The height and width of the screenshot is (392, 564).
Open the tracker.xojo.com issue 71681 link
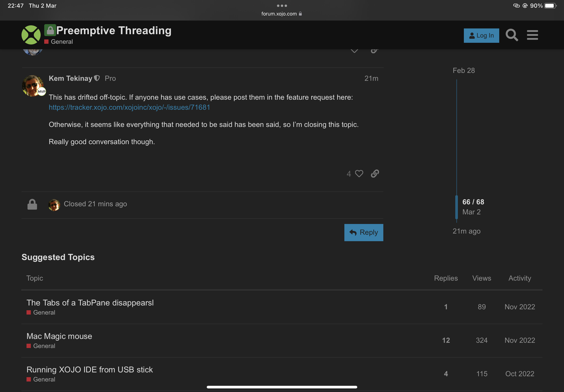[x=129, y=107]
